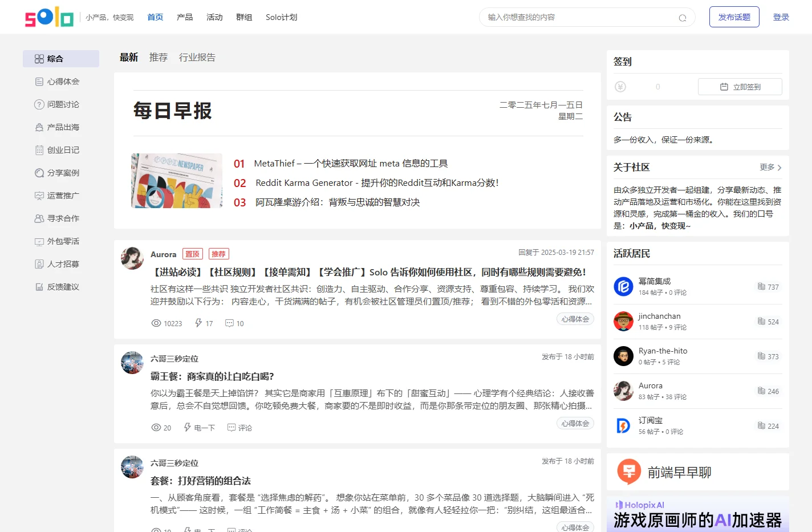
Task: Click the eye view icon beside 10223
Action: click(156, 323)
